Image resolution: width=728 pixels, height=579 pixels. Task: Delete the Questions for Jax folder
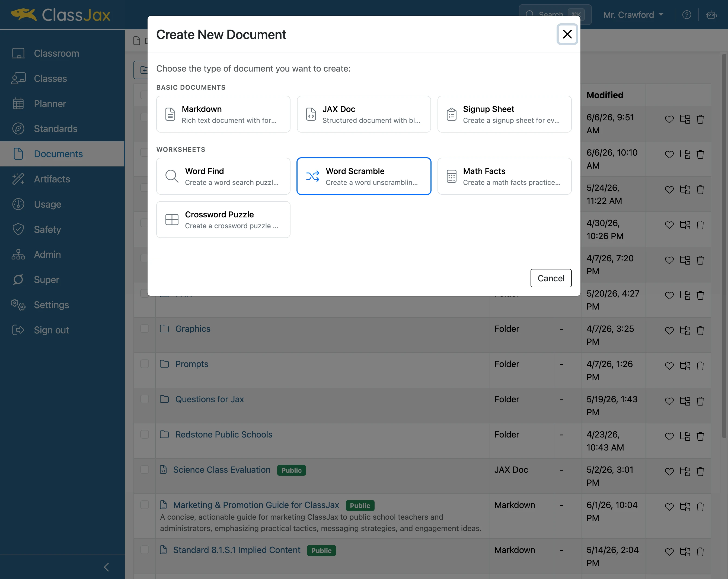700,401
